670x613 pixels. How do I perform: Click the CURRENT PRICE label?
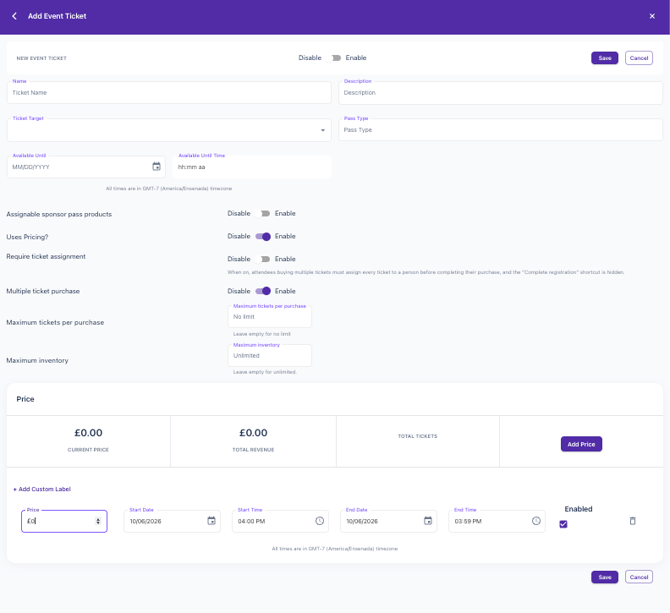point(88,450)
